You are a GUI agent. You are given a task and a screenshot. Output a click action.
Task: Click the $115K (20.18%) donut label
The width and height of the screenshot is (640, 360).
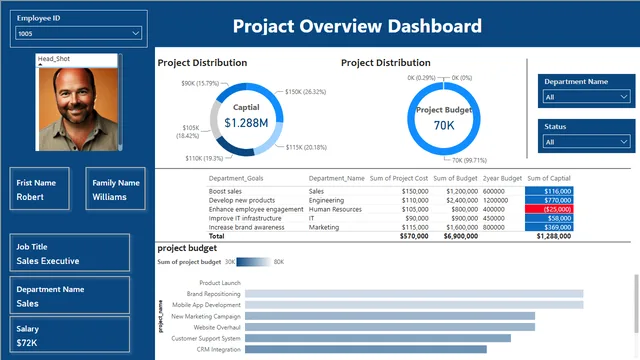[306, 147]
